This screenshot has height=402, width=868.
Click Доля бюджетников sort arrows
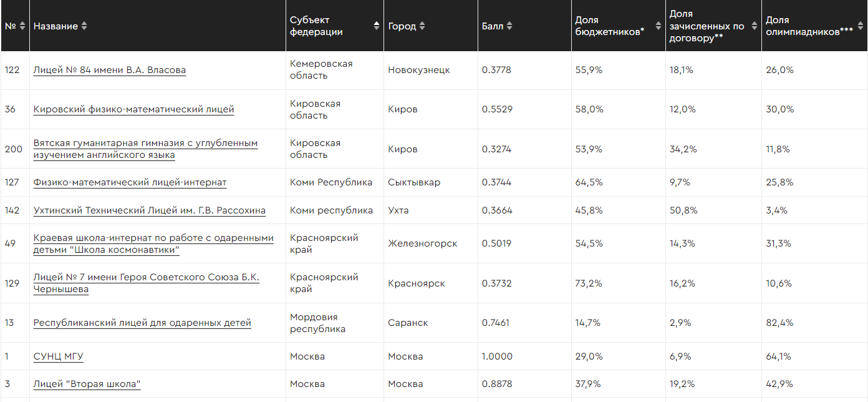(657, 26)
